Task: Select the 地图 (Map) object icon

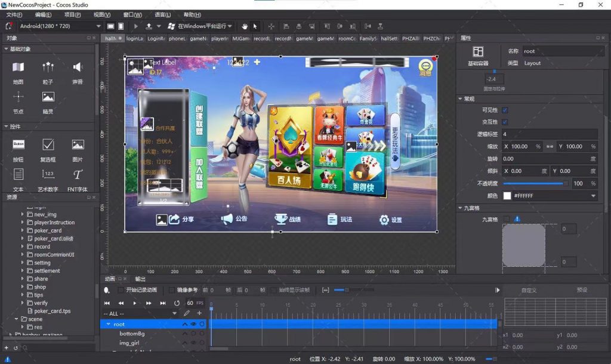Action: 18,67
